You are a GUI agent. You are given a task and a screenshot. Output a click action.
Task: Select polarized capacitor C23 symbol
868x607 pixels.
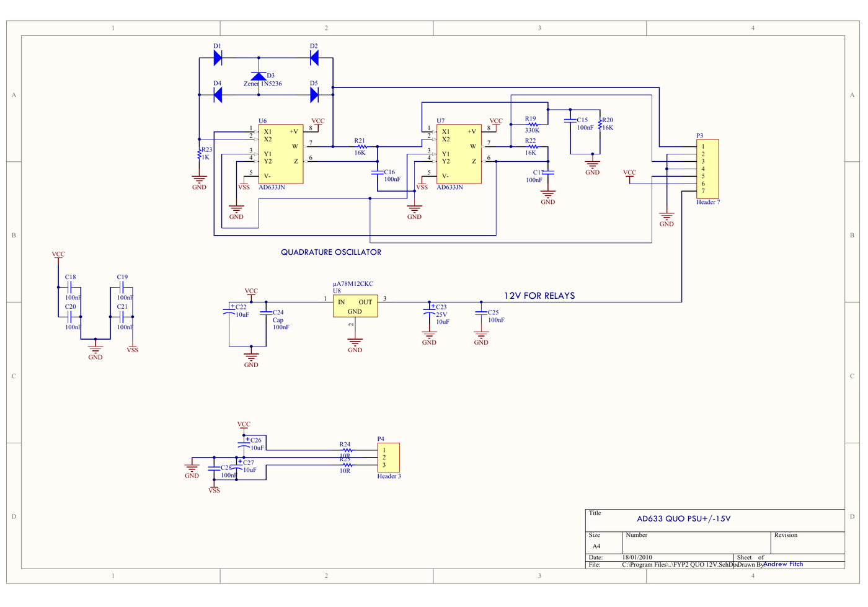(x=429, y=311)
